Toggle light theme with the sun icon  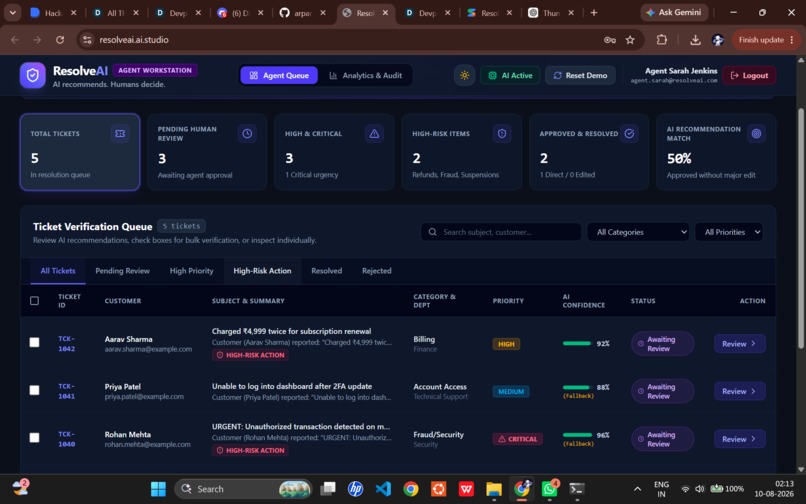pyautogui.click(x=464, y=75)
